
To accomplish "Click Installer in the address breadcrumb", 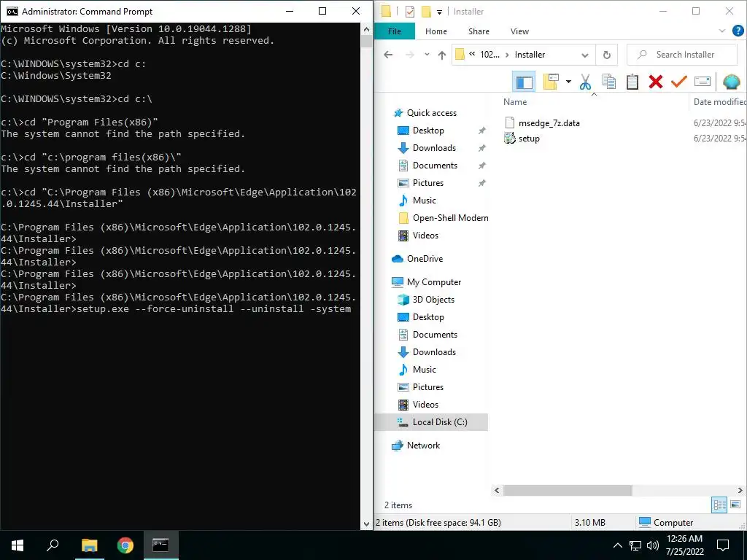I will pyautogui.click(x=530, y=55).
